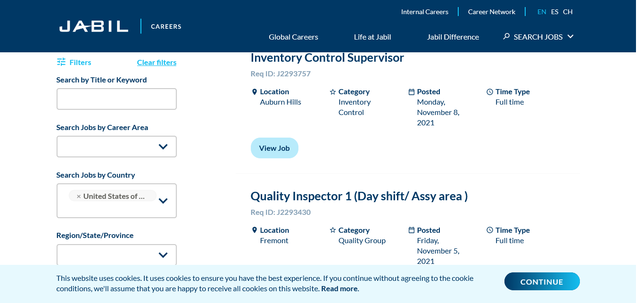644x303 pixels.
Task: Expand the Search Jobs by Career Area dropdown
Action: click(x=163, y=147)
